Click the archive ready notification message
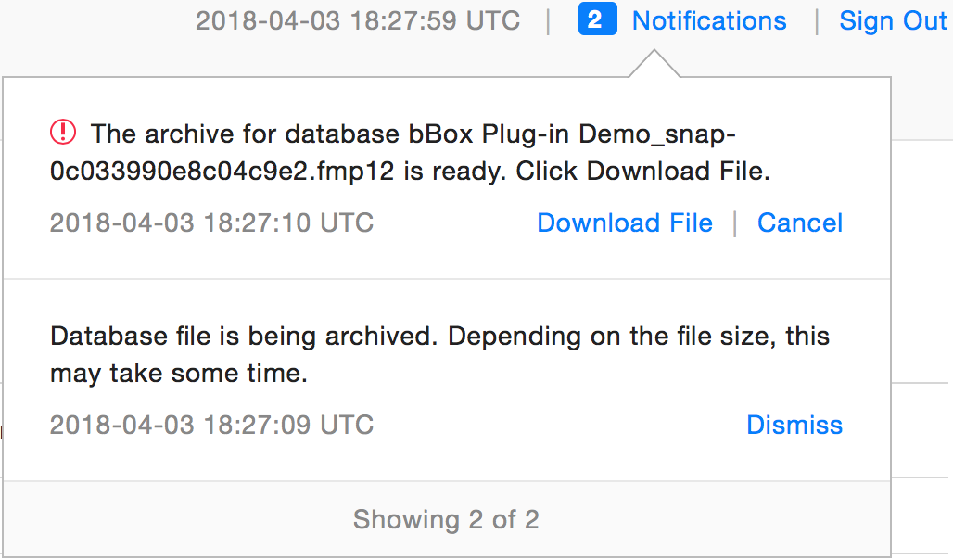953x560 pixels. (x=408, y=151)
